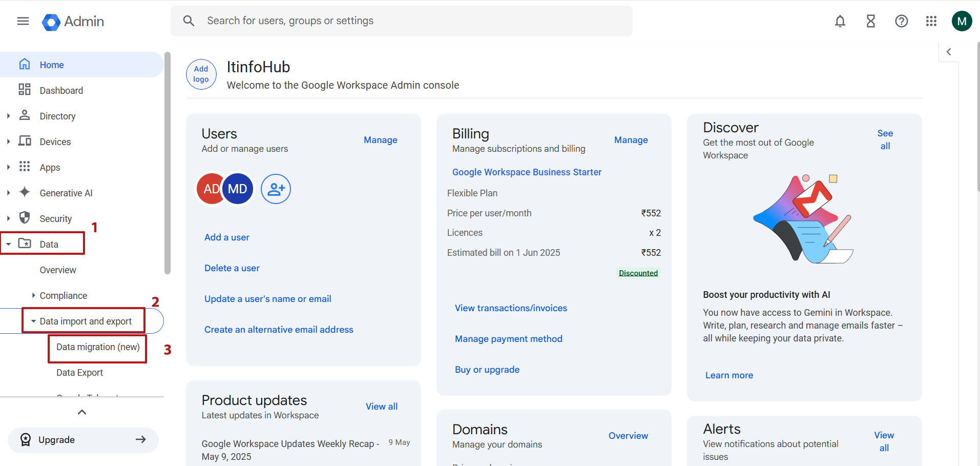Expand the Security section arrow
The width and height of the screenshot is (980, 466).
(x=8, y=218)
